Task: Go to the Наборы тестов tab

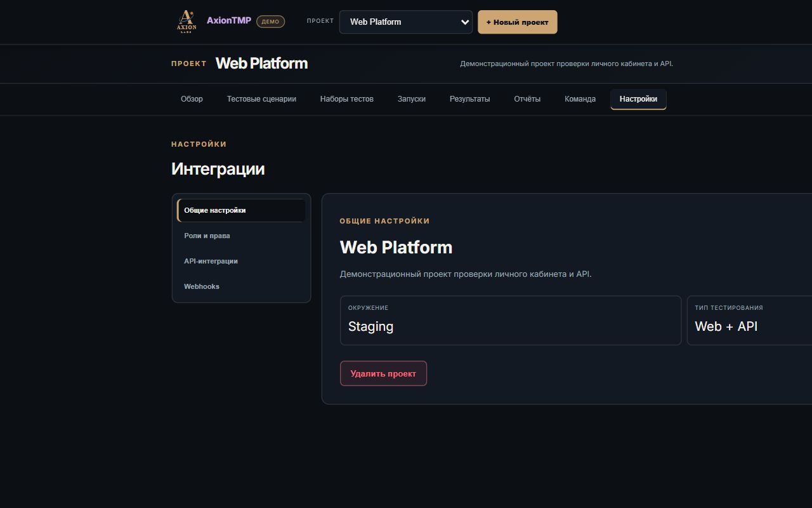Action: pyautogui.click(x=347, y=99)
